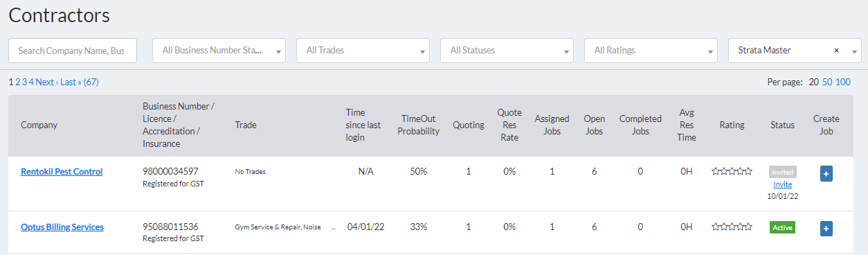Viewport: 868px width, 255px height.
Task: Click rating stars for Rentokil Pest Control
Action: [732, 171]
